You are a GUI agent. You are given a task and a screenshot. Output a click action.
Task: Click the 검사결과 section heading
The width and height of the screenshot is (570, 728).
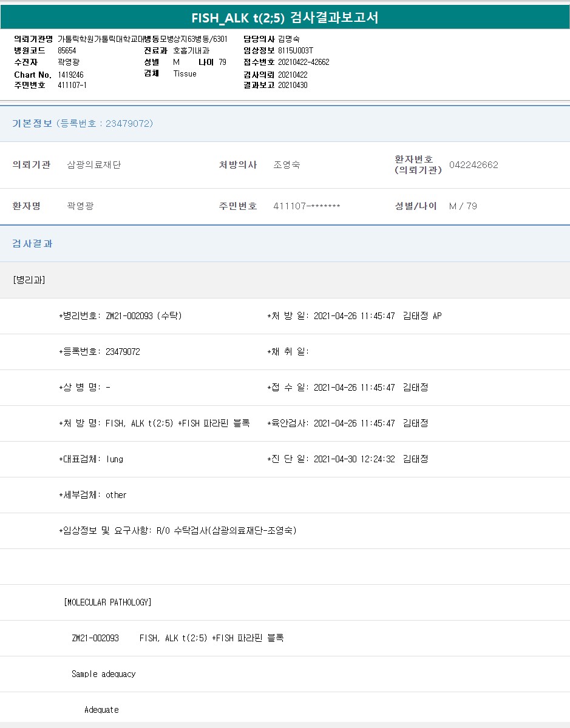(x=33, y=243)
